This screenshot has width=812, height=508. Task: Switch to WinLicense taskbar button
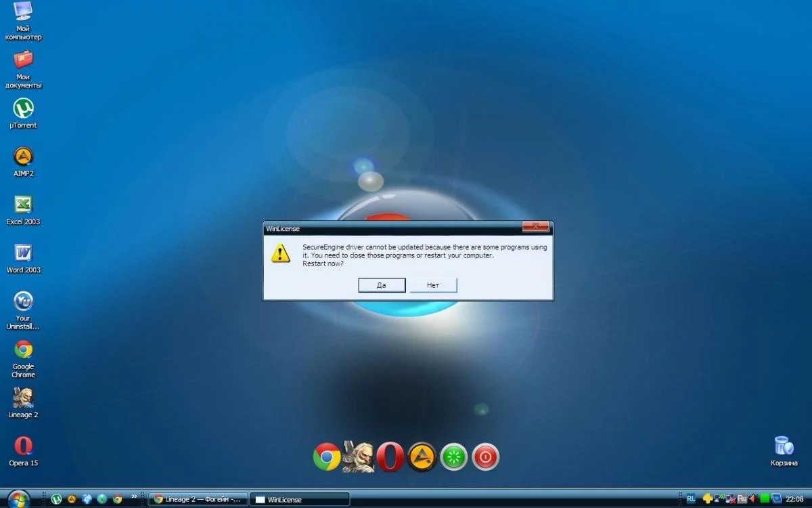300,499
